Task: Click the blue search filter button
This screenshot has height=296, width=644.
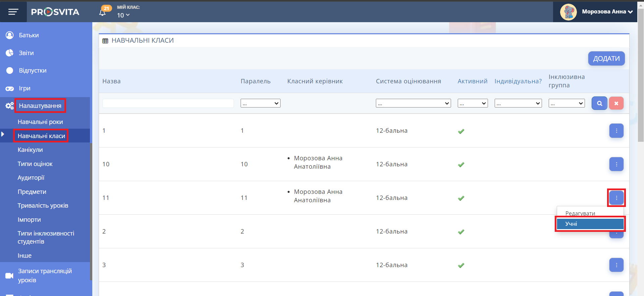Action: click(x=599, y=103)
